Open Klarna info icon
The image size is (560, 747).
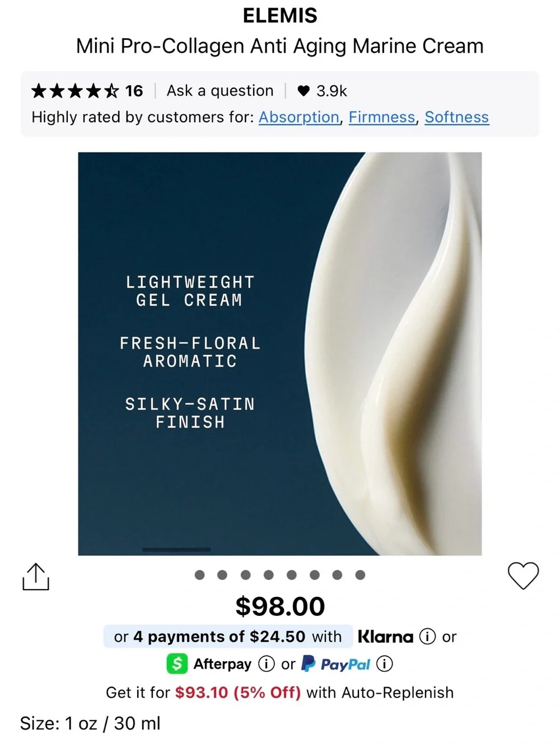(427, 637)
